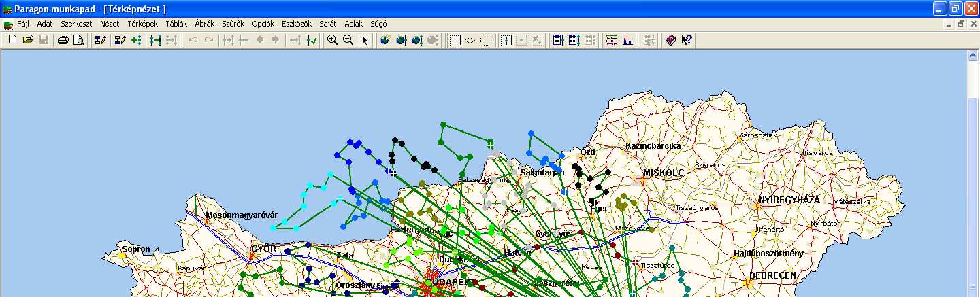Image resolution: width=980 pixels, height=297 pixels.
Task: Click the DEBRECEN city label on map
Action: [x=774, y=275]
